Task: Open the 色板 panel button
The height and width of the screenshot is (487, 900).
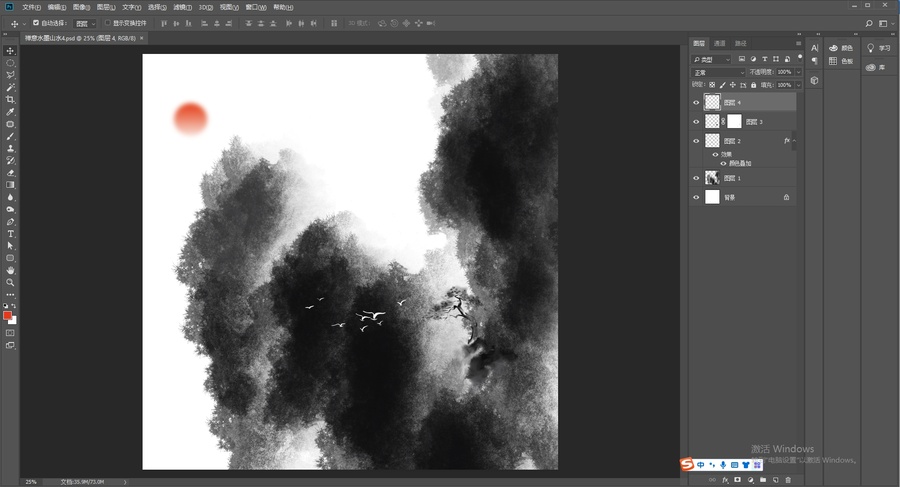Action: pyautogui.click(x=841, y=61)
